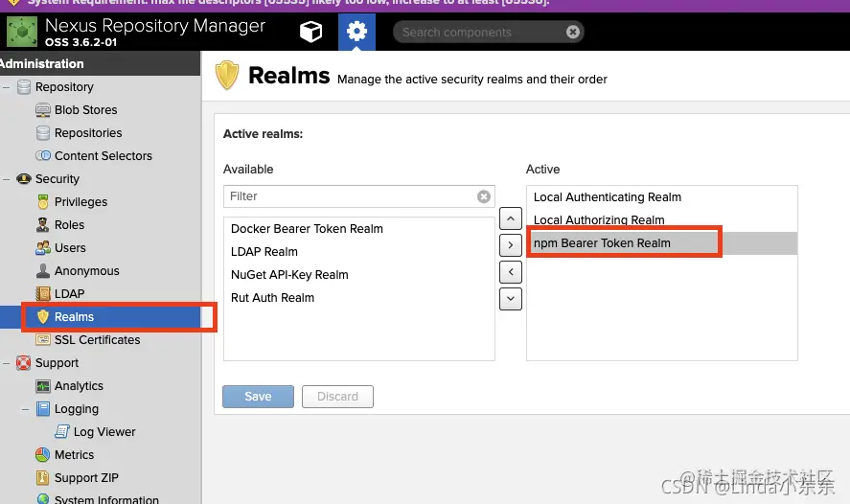The width and height of the screenshot is (850, 504).
Task: Save the realms configuration
Action: click(258, 397)
